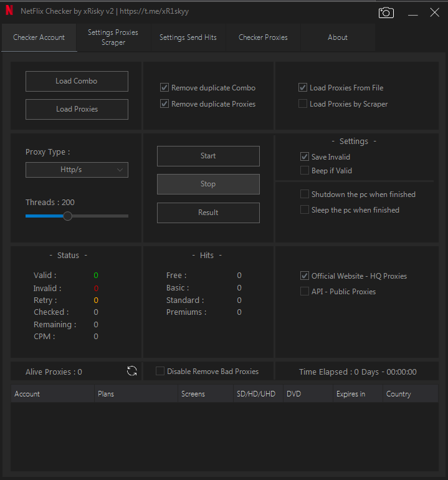Select the Plans column header
Viewport: 448px width, 480px height.
tap(106, 394)
